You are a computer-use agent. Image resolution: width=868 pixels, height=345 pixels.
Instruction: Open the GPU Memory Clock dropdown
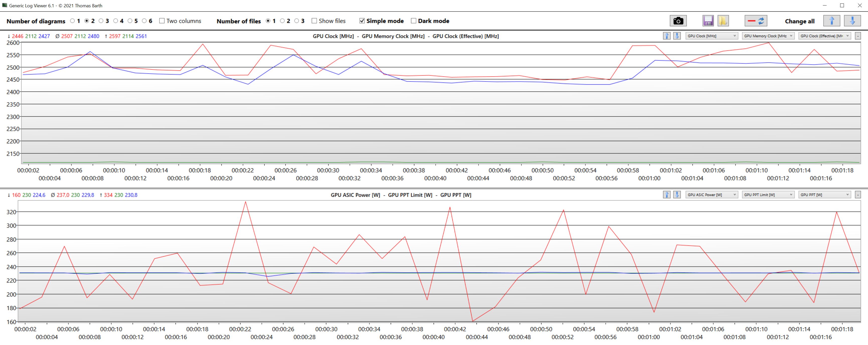click(x=768, y=36)
